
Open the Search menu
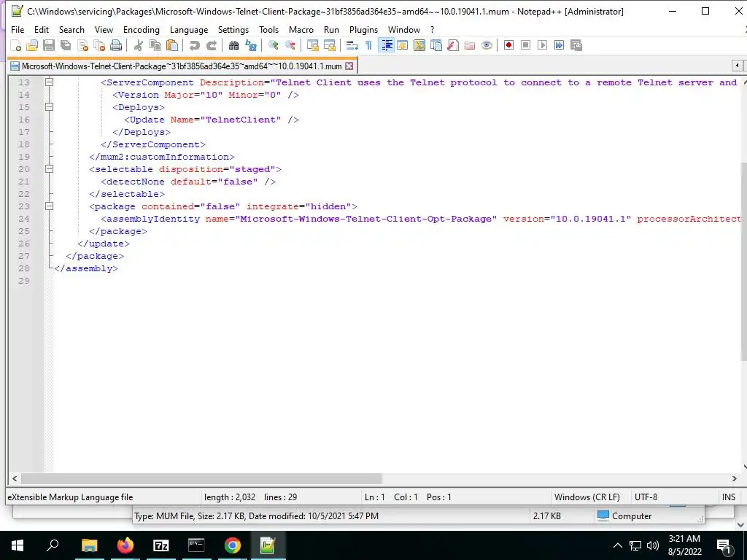(71, 29)
